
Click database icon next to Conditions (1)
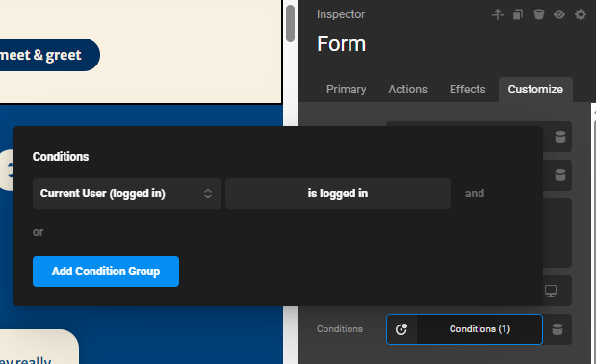coord(557,329)
